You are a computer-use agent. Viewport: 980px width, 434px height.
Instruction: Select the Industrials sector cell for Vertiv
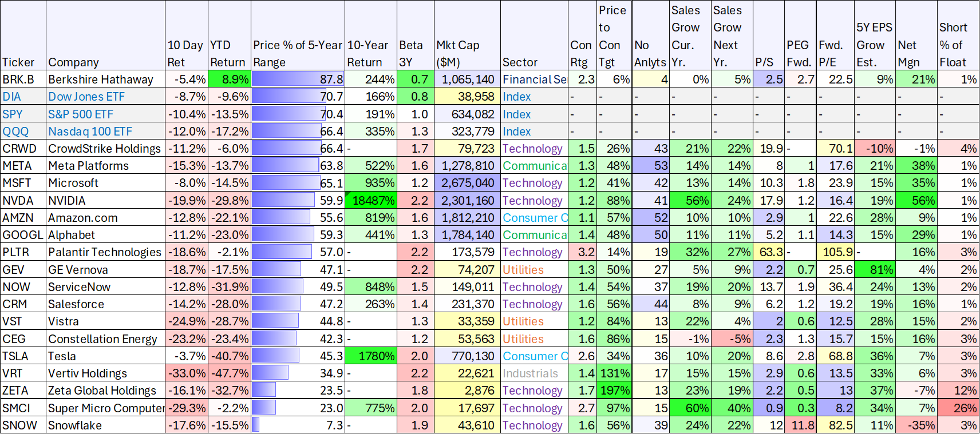pyautogui.click(x=534, y=373)
